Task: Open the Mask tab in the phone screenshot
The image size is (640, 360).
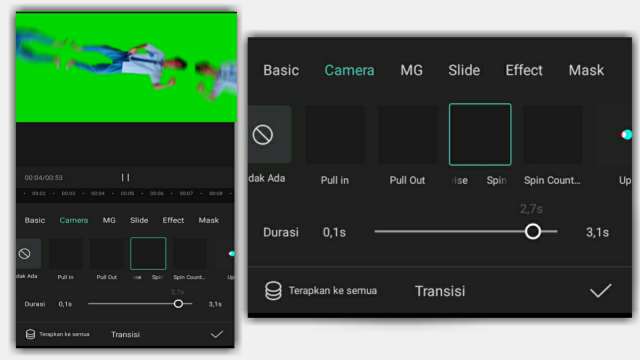Action: point(209,220)
